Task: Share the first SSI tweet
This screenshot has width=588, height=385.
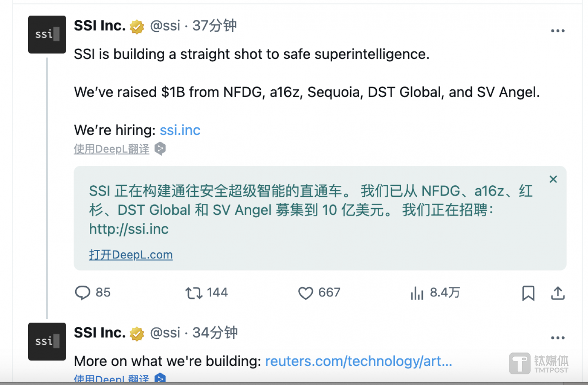Action: click(557, 293)
